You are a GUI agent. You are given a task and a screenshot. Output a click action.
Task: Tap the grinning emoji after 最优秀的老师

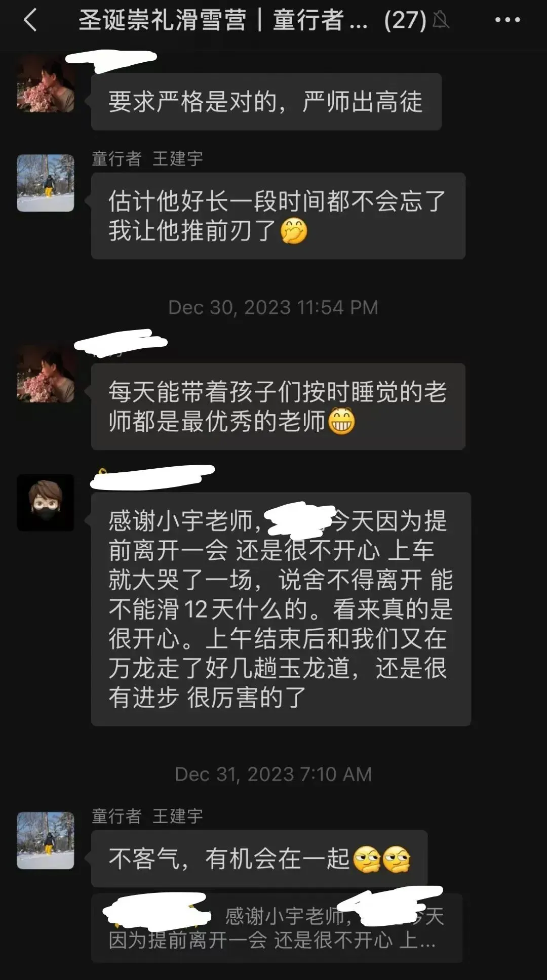342,422
